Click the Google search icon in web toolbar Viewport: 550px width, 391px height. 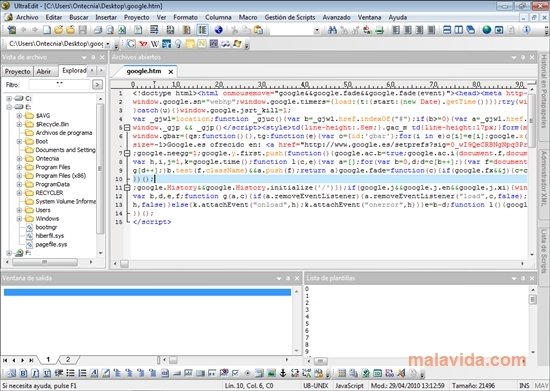click(x=131, y=44)
